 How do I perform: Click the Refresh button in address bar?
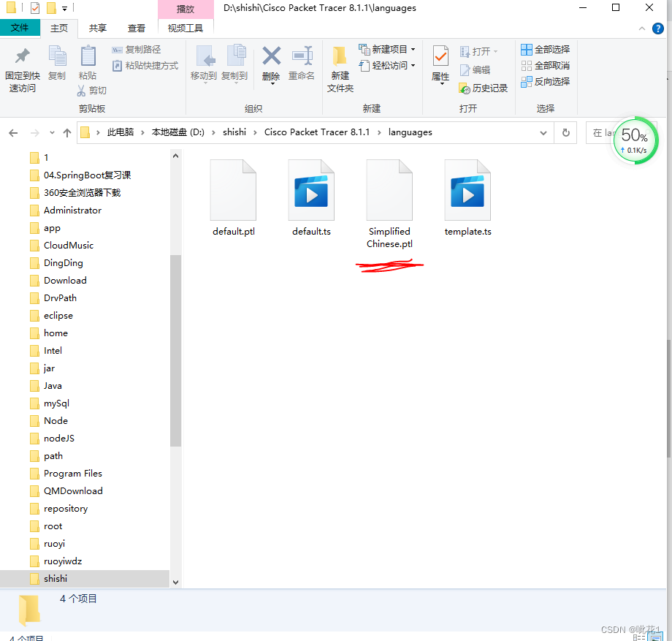coord(565,133)
